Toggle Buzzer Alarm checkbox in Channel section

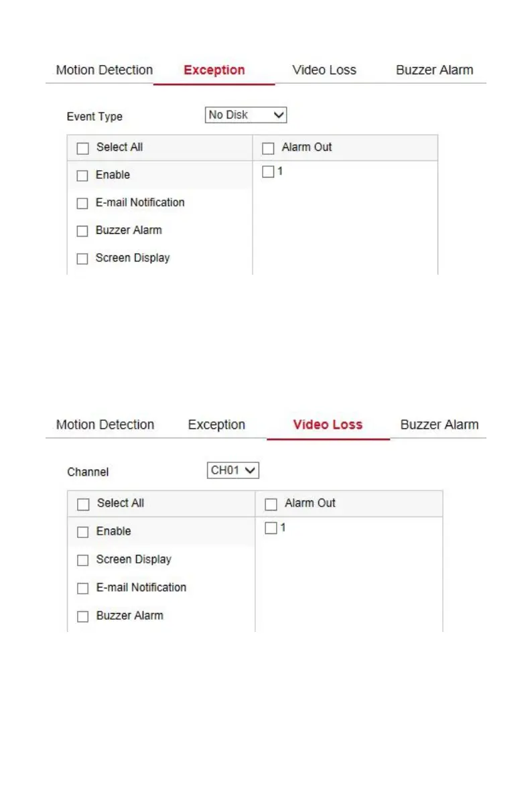tap(83, 617)
